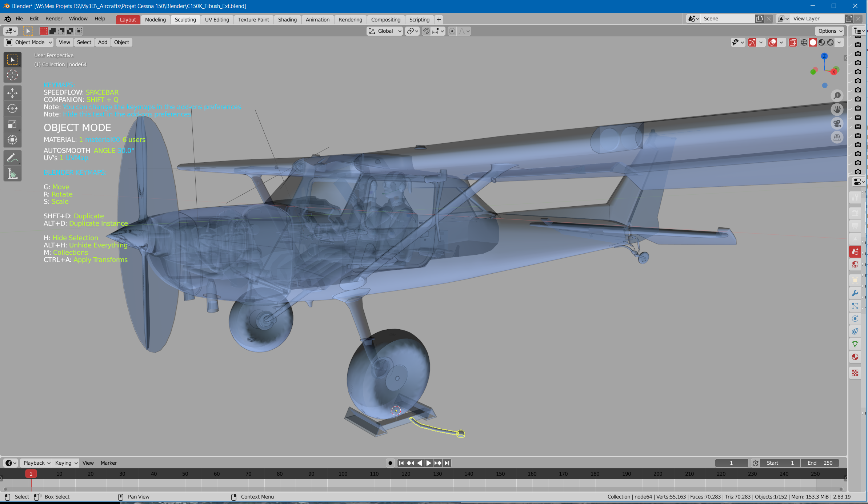Set selection mode to invert
This screenshot has height=504, width=868.
pos(70,31)
